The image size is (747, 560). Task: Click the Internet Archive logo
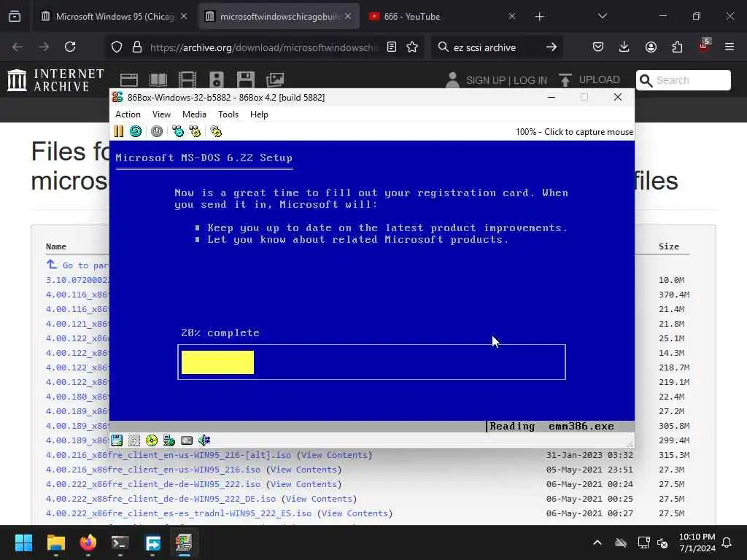coord(55,80)
